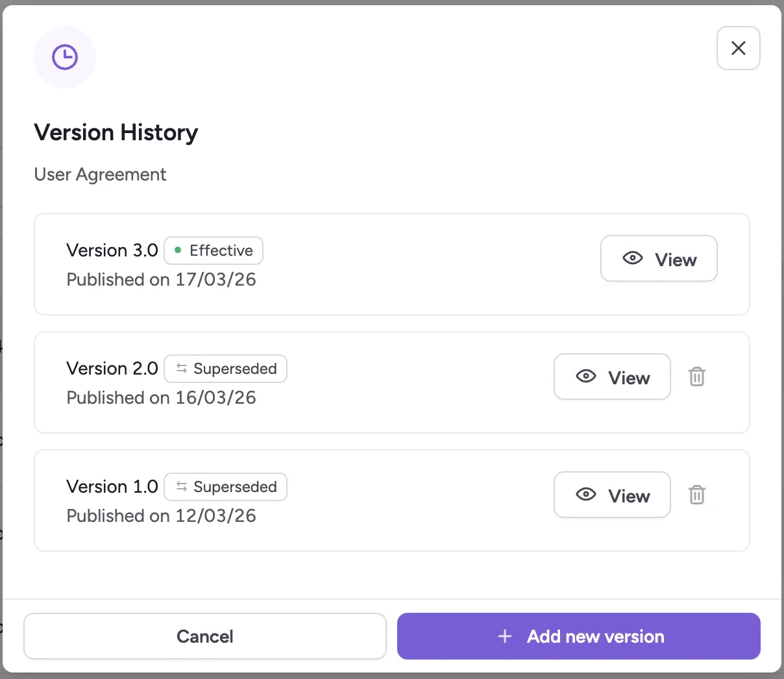Select the Version 1.0 card

click(x=392, y=500)
